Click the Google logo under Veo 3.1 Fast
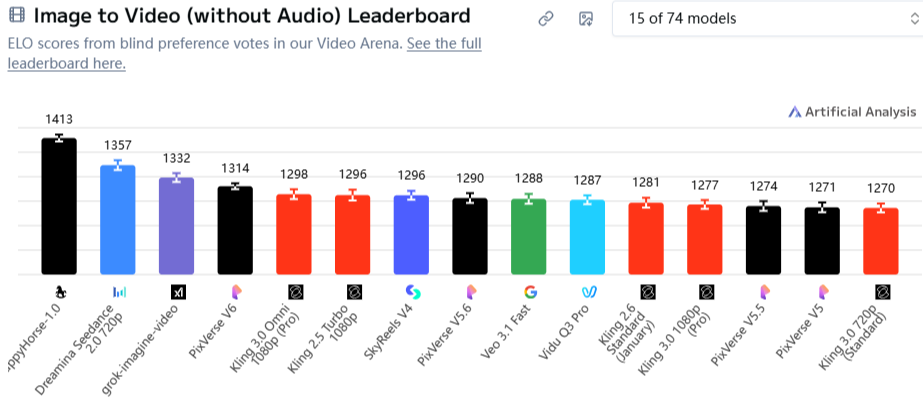The height and width of the screenshot is (407, 923). pos(530,292)
